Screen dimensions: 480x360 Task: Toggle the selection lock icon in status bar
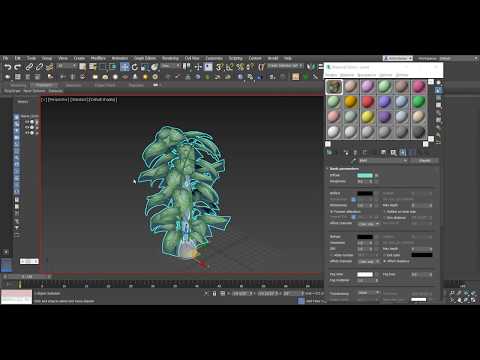(214, 293)
